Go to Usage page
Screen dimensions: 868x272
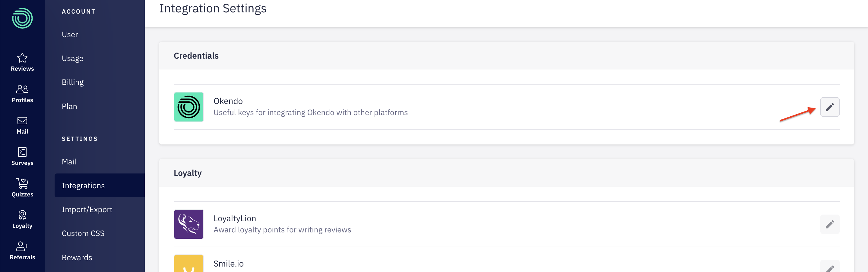[x=72, y=58]
